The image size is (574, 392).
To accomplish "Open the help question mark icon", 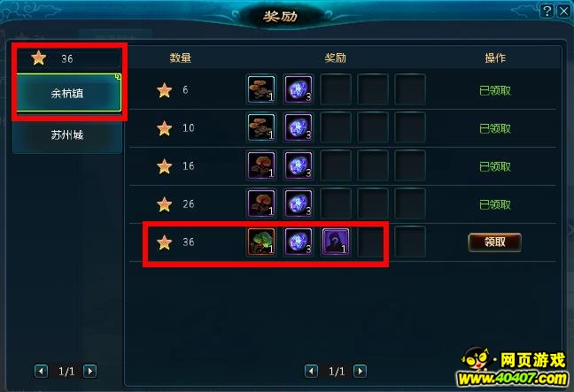I will pyautogui.click(x=547, y=11).
